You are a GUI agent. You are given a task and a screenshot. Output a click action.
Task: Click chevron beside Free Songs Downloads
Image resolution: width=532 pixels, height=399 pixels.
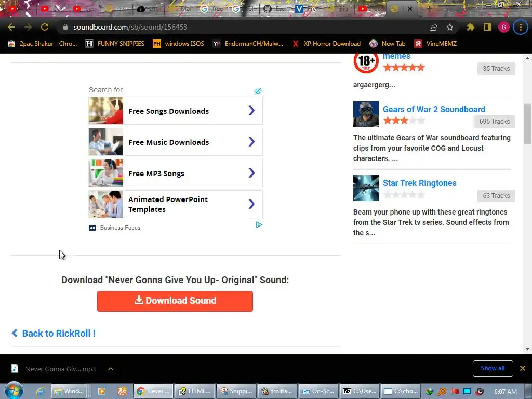251,110
